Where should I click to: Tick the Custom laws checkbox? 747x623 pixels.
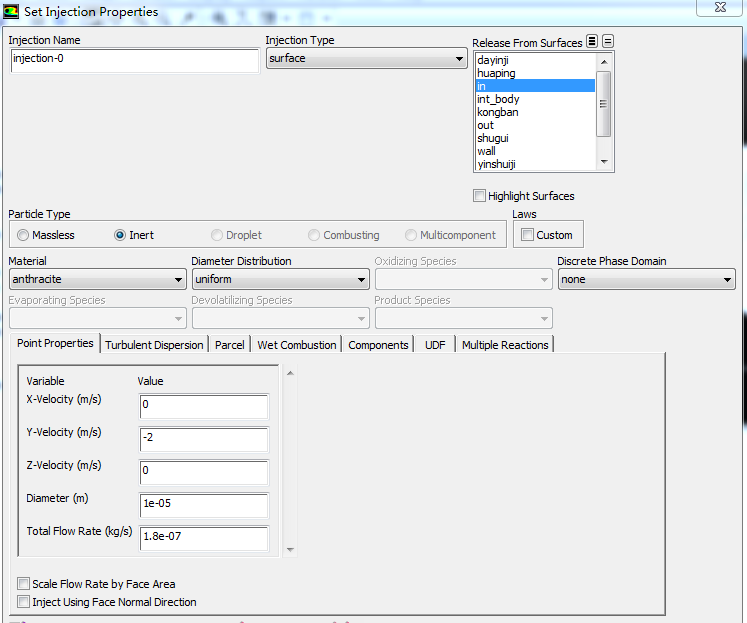[527, 235]
